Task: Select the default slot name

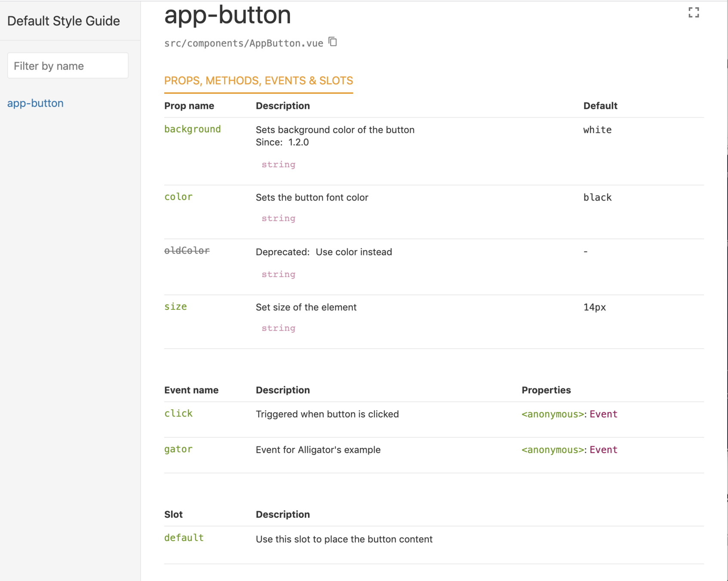Action: point(184,538)
